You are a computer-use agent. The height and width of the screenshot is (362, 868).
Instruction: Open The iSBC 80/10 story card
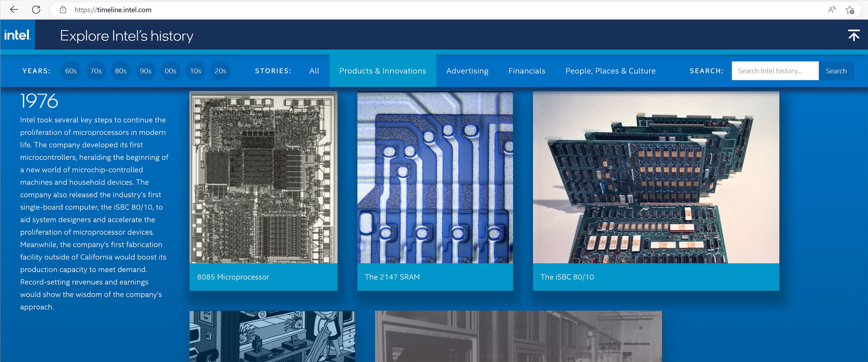[657, 189]
